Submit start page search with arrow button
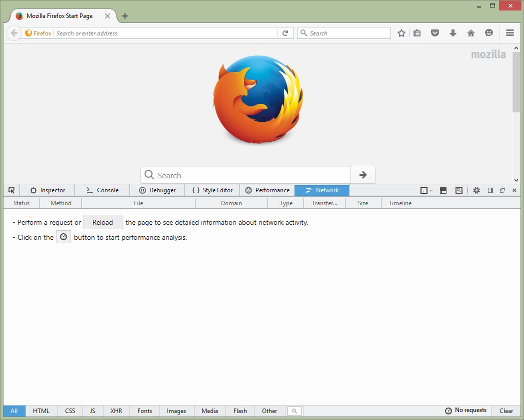 pos(363,175)
